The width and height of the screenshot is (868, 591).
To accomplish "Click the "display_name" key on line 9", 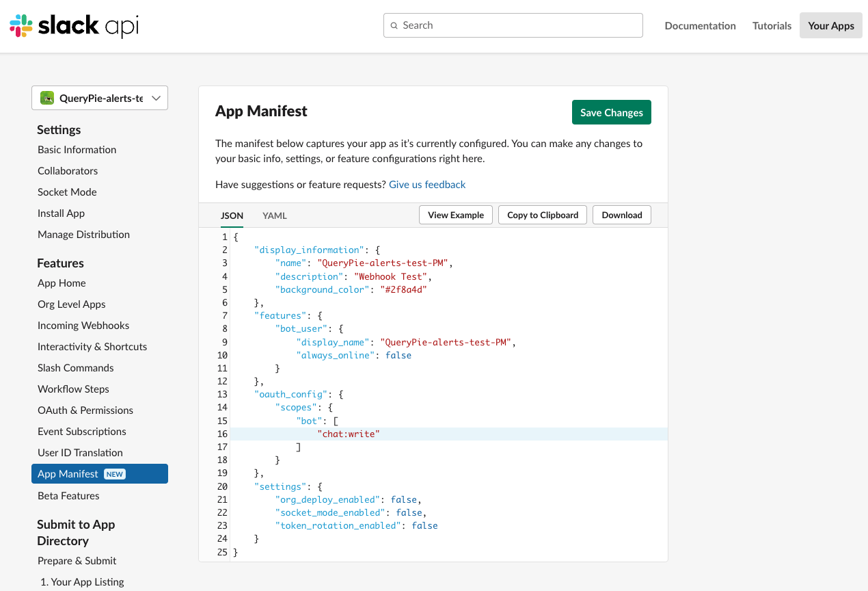I will pyautogui.click(x=333, y=342).
